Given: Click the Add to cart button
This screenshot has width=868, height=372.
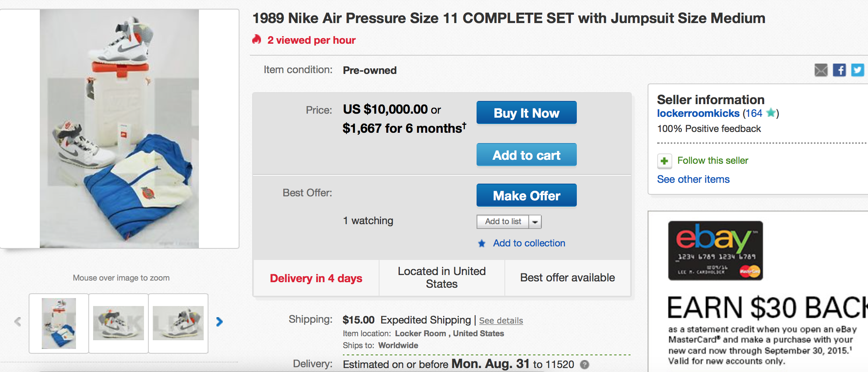Looking at the screenshot, I should (526, 155).
